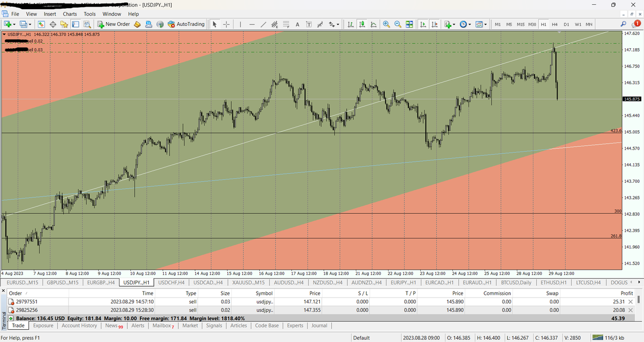Expand the Profiles dropdown arrow

(30, 25)
